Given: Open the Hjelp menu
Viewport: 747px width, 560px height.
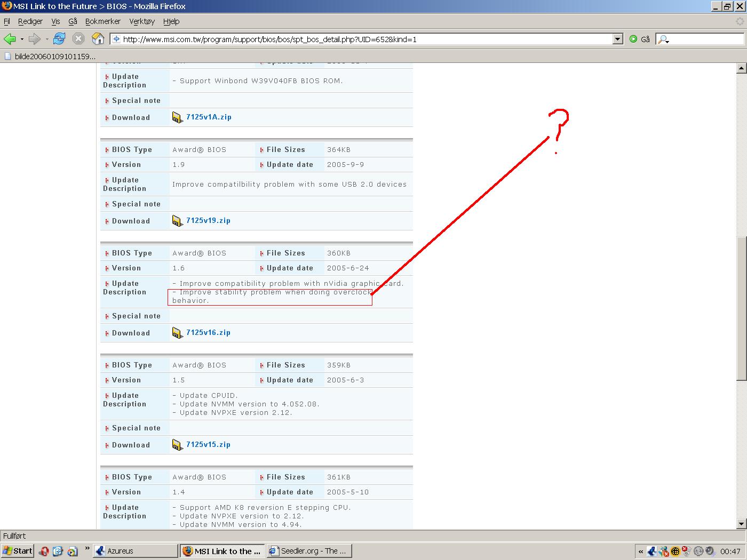Looking at the screenshot, I should tap(171, 21).
